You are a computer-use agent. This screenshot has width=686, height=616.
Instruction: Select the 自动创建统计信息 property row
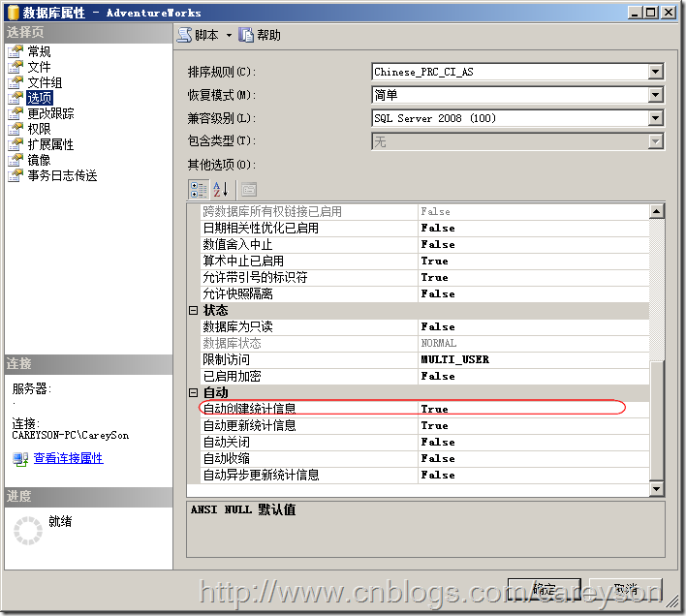pyautogui.click(x=424, y=409)
